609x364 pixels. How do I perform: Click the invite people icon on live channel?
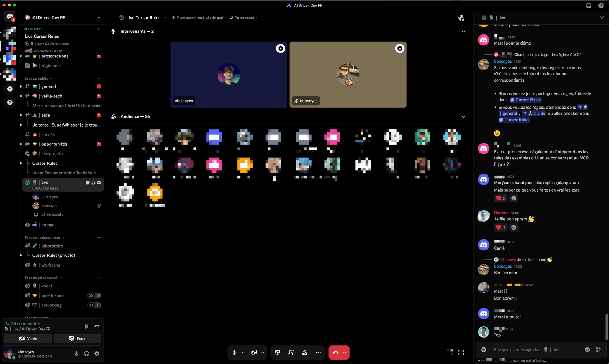[93, 183]
